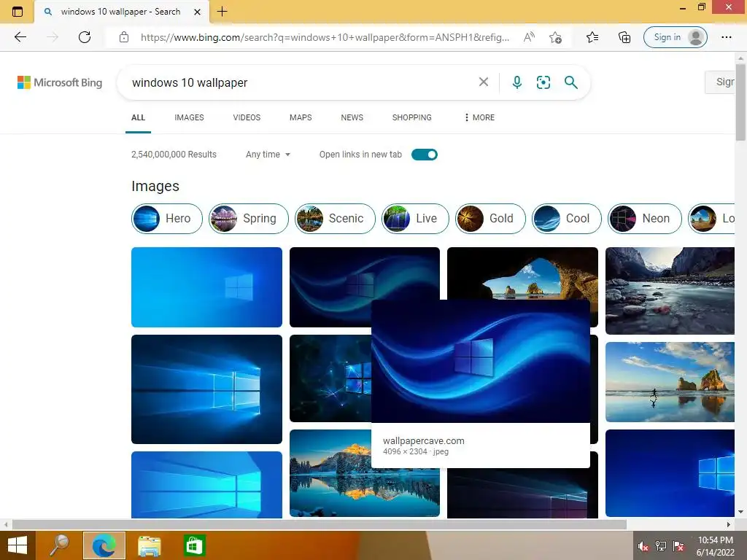Viewport: 747px width, 560px height.
Task: Open the enlarged blue wave preview image
Action: point(480,361)
